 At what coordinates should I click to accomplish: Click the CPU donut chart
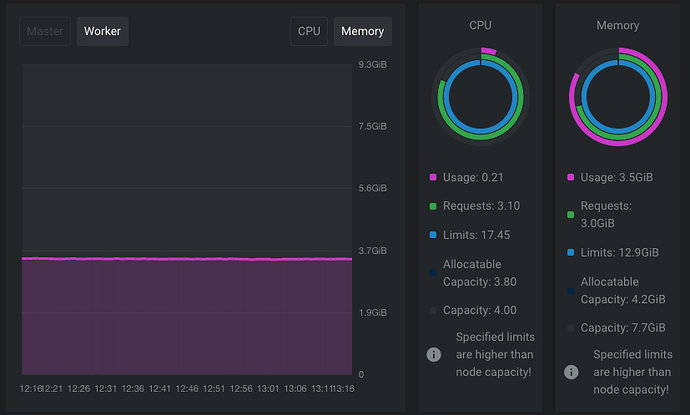click(x=481, y=97)
